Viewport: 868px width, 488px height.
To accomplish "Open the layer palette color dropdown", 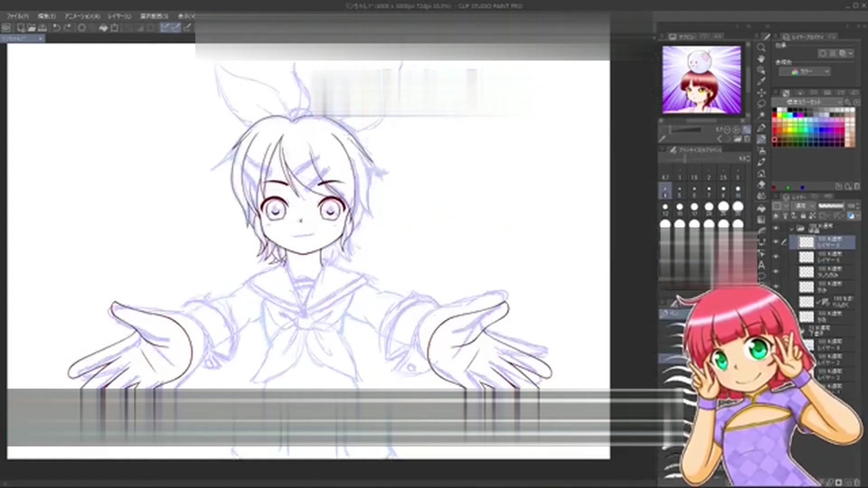I will [780, 206].
